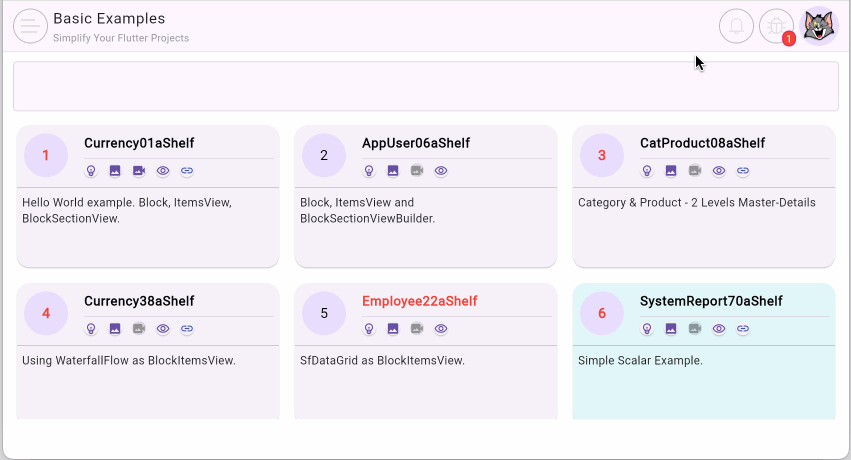Viewport: 851px width, 460px height.
Task: Open the bug report icon with badge
Action: (x=776, y=26)
